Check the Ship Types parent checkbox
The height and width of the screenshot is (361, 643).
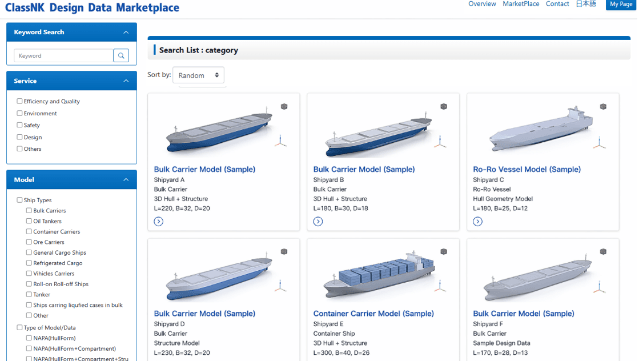pyautogui.click(x=19, y=200)
